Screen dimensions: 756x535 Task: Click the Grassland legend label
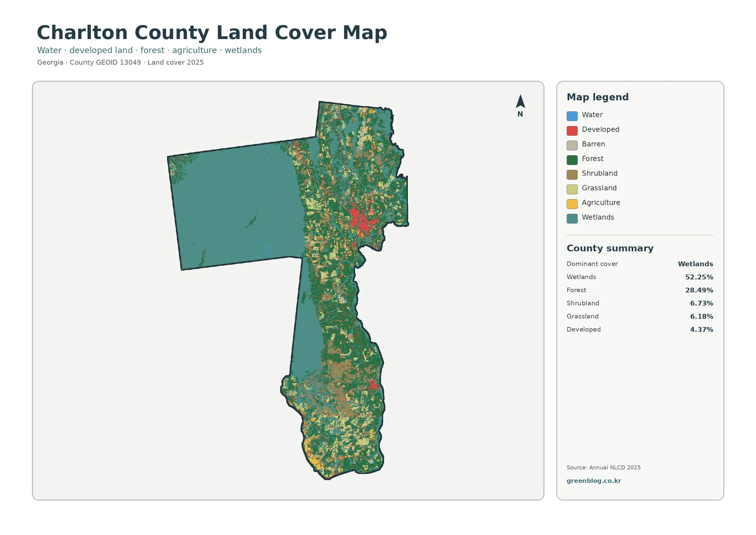point(599,188)
